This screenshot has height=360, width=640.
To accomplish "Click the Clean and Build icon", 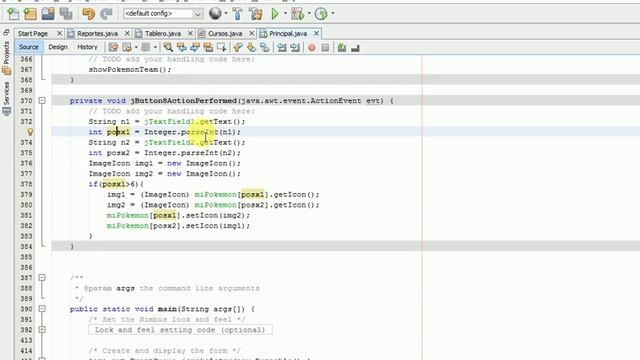I will (x=256, y=14).
